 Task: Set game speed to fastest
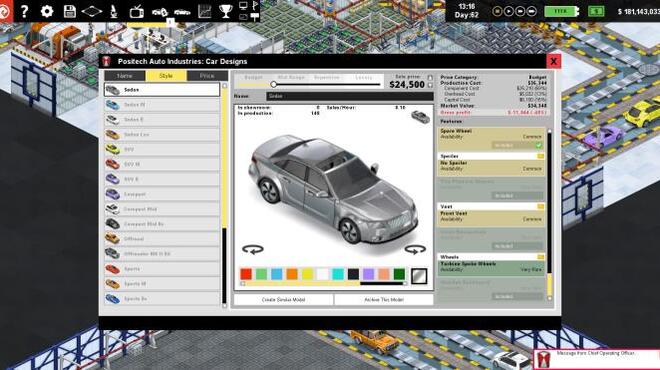532,11
